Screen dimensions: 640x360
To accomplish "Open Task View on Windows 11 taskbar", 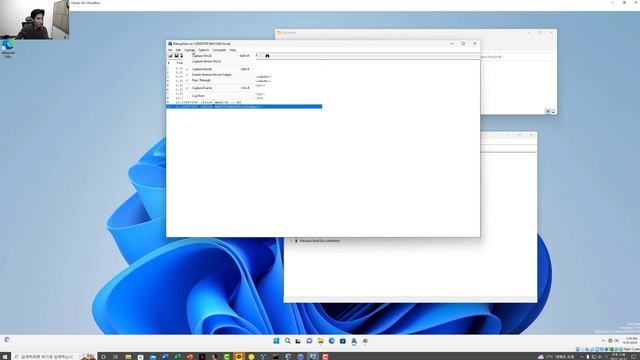I will (x=298, y=341).
